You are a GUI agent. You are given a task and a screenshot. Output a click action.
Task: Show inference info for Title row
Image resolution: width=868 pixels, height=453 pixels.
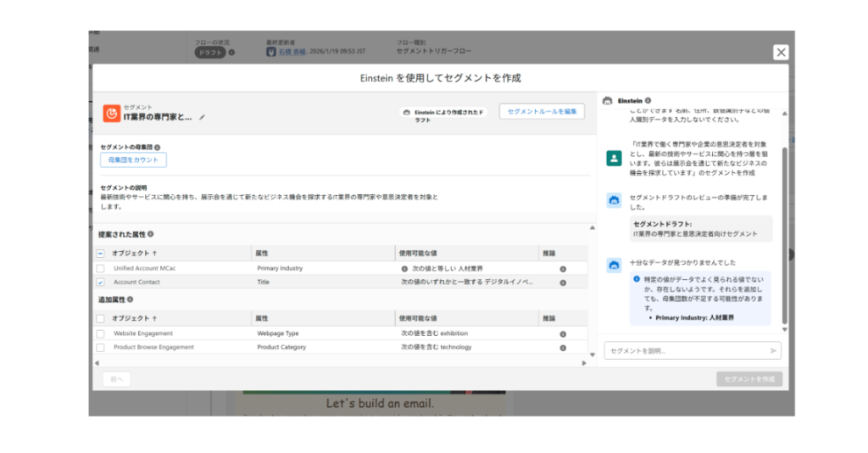tap(563, 282)
